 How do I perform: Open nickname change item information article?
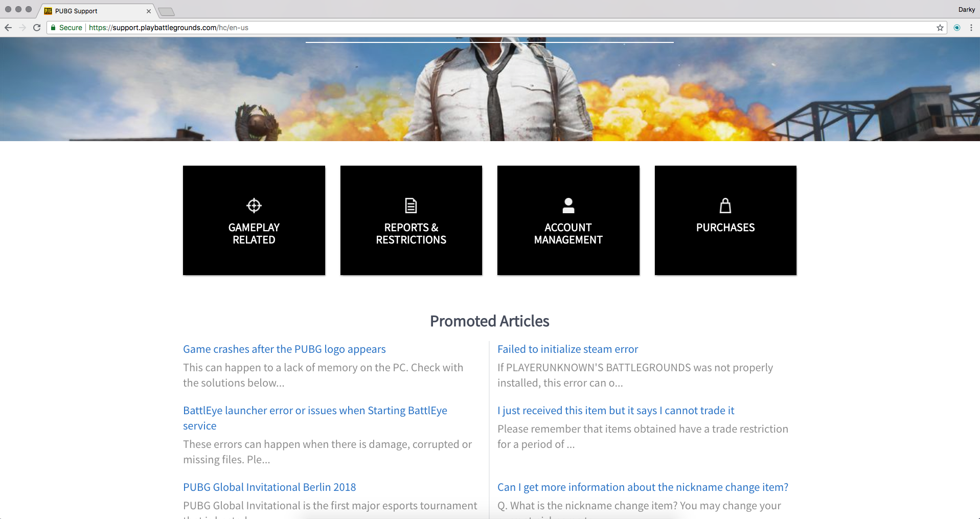tap(643, 487)
